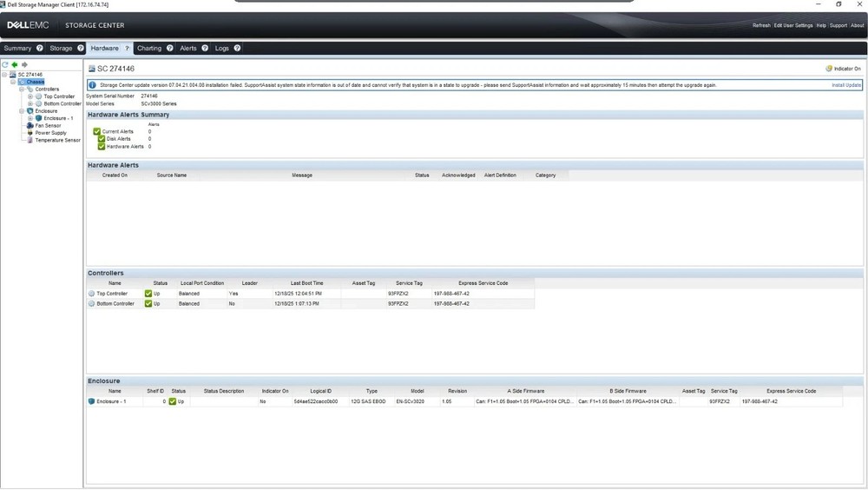The image size is (868, 490).
Task: Click the Help link in header
Action: (821, 25)
